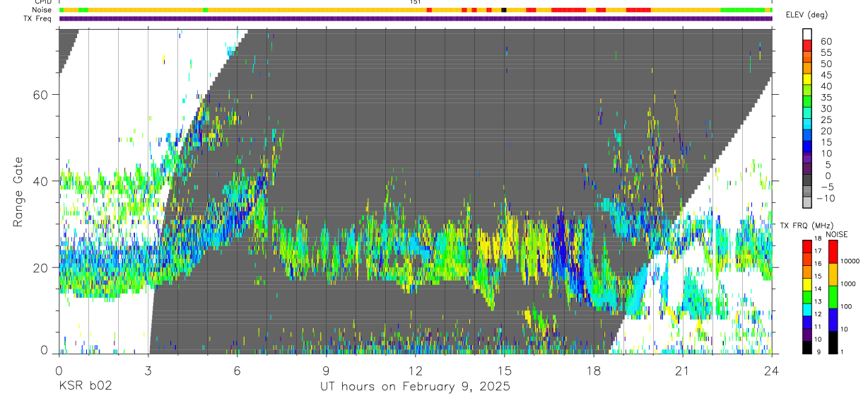Click the 'Noise' row label at top
868x401 pixels.
(x=42, y=10)
